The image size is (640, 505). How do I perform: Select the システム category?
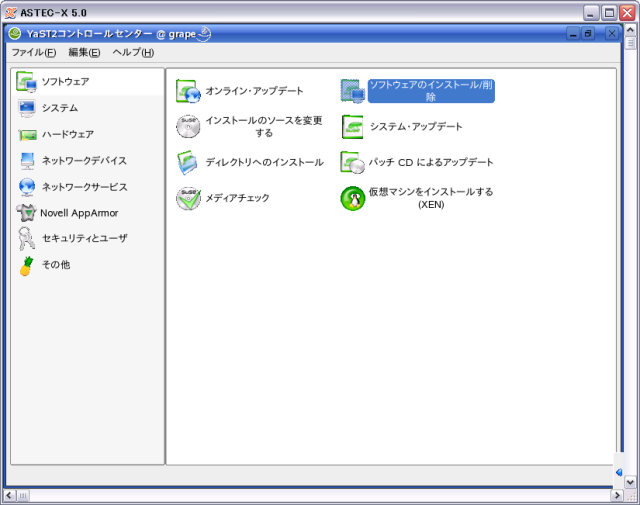point(59,108)
